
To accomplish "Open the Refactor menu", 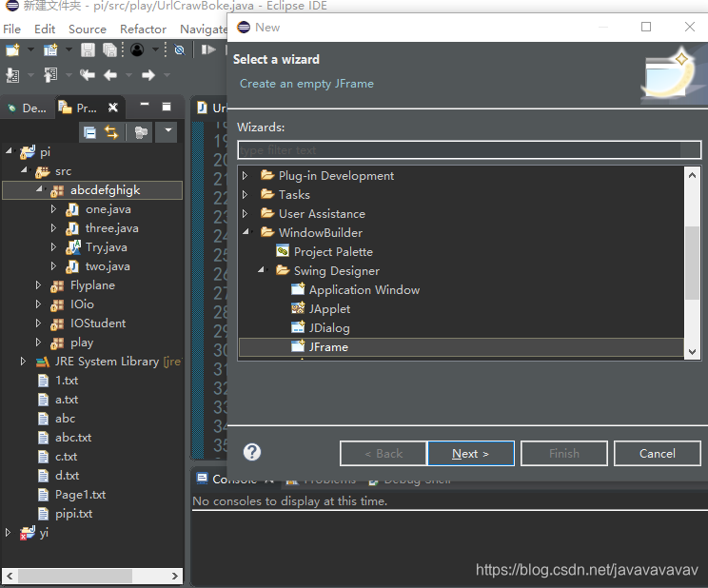I will 143,29.
